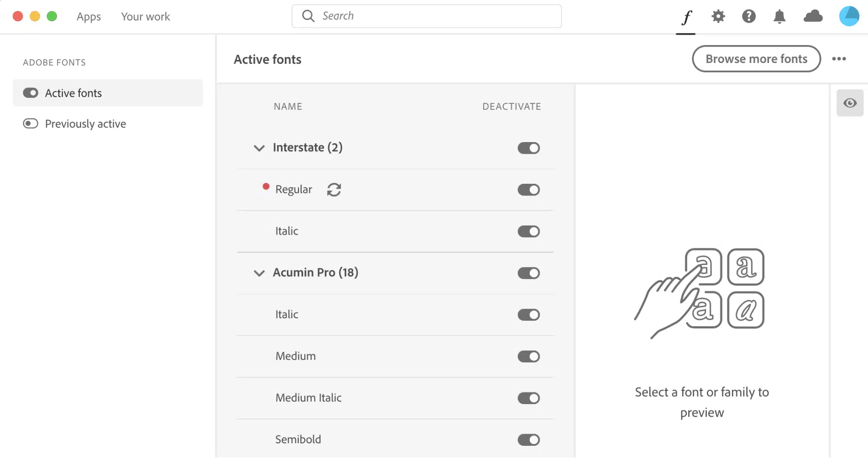Open the fonts icon in the top bar
This screenshot has height=458, width=868.
click(686, 17)
